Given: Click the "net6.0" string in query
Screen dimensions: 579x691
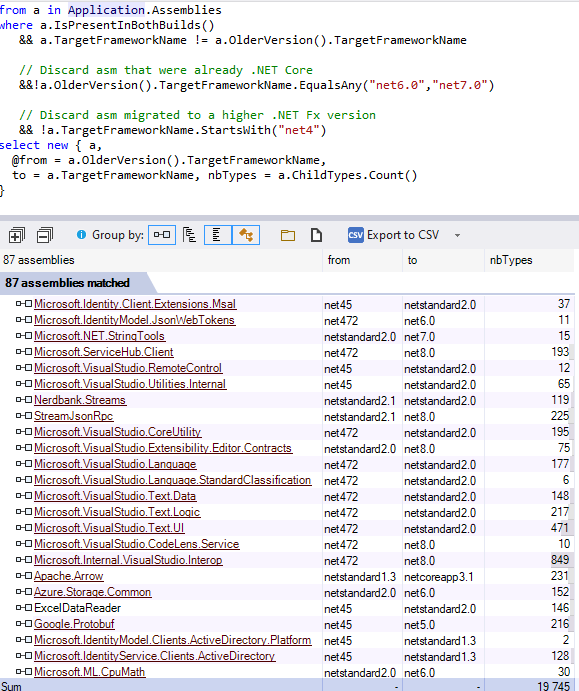Looking at the screenshot, I should coord(397,85).
